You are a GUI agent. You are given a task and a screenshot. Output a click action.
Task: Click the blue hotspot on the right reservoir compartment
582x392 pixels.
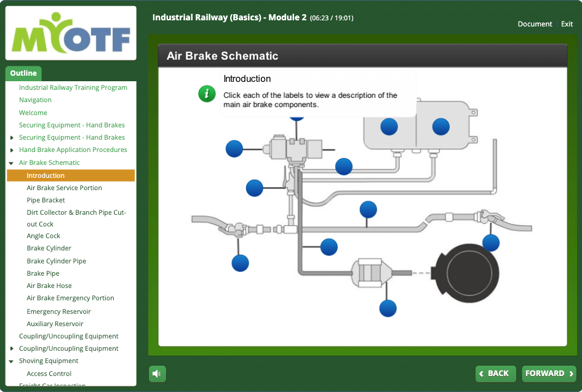pyautogui.click(x=441, y=127)
